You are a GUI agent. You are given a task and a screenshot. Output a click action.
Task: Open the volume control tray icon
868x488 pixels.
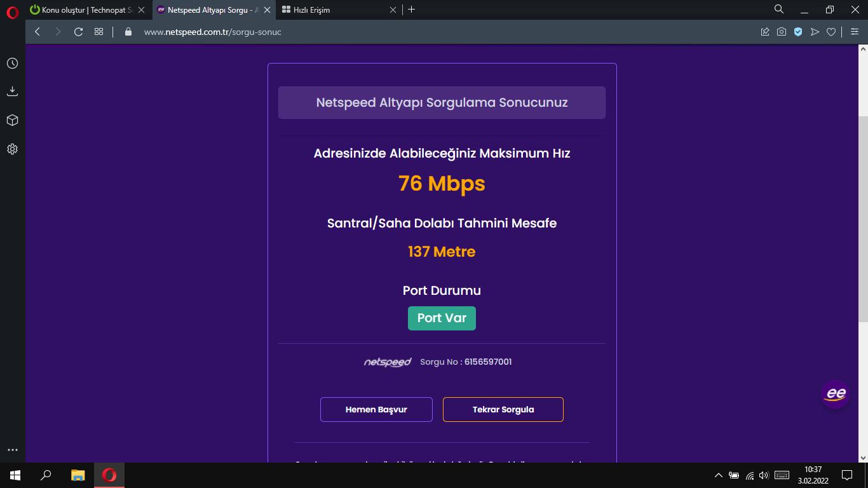coord(764,475)
